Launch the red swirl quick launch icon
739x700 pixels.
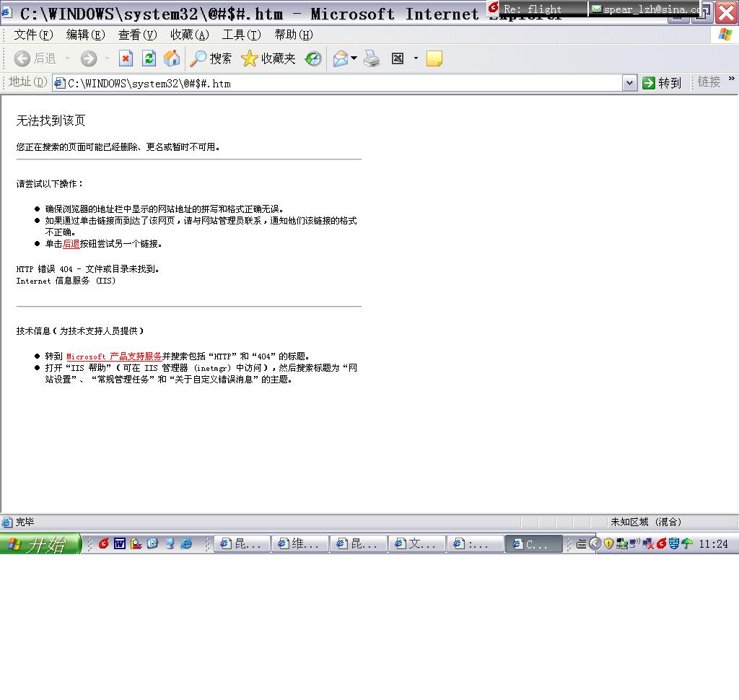point(104,544)
